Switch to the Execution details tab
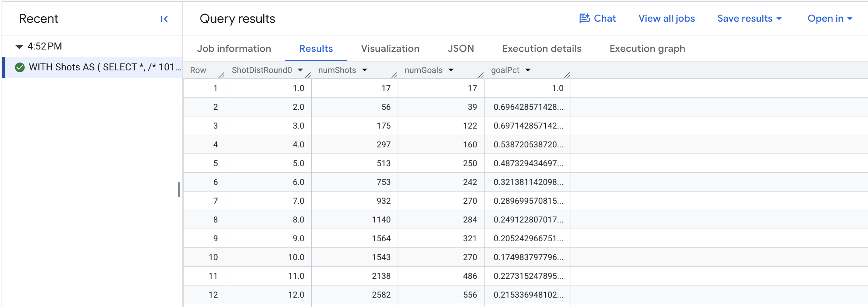 pos(542,49)
